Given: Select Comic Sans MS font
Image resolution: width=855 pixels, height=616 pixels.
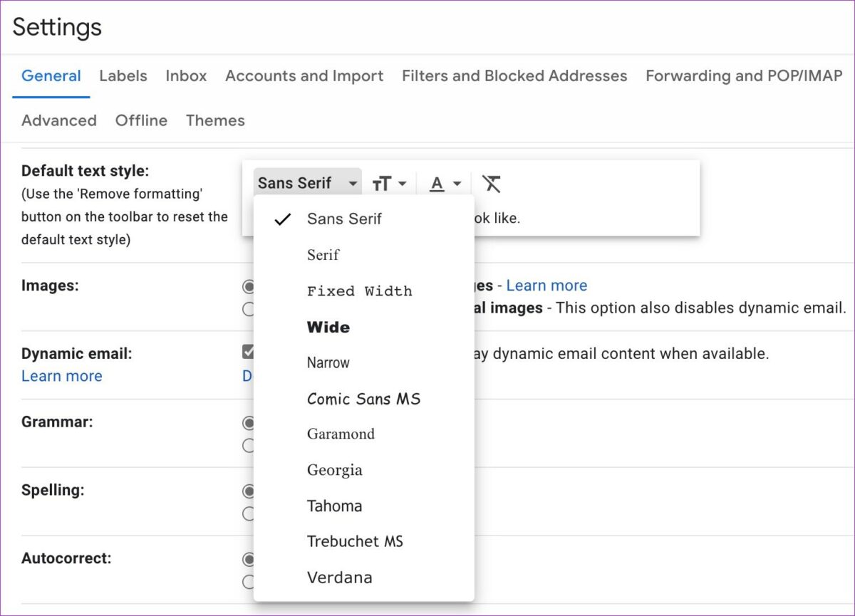Looking at the screenshot, I should pyautogui.click(x=363, y=399).
